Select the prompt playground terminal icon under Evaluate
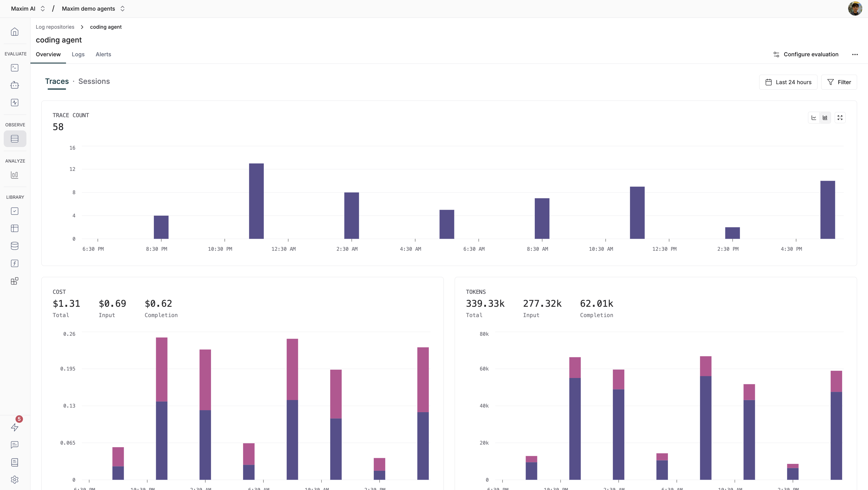Image resolution: width=868 pixels, height=490 pixels. [14, 68]
